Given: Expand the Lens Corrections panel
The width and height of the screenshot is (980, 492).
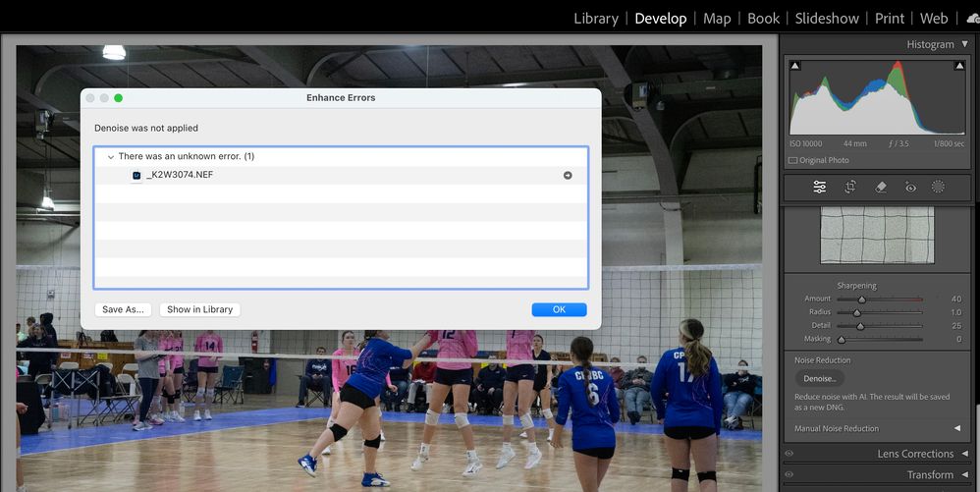Looking at the screenshot, I should pos(965,454).
